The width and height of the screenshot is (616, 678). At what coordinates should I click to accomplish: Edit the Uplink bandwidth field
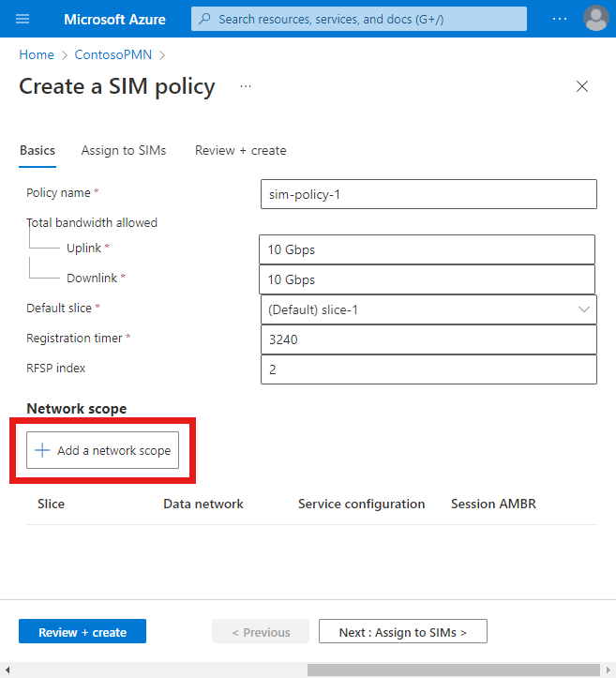point(428,249)
